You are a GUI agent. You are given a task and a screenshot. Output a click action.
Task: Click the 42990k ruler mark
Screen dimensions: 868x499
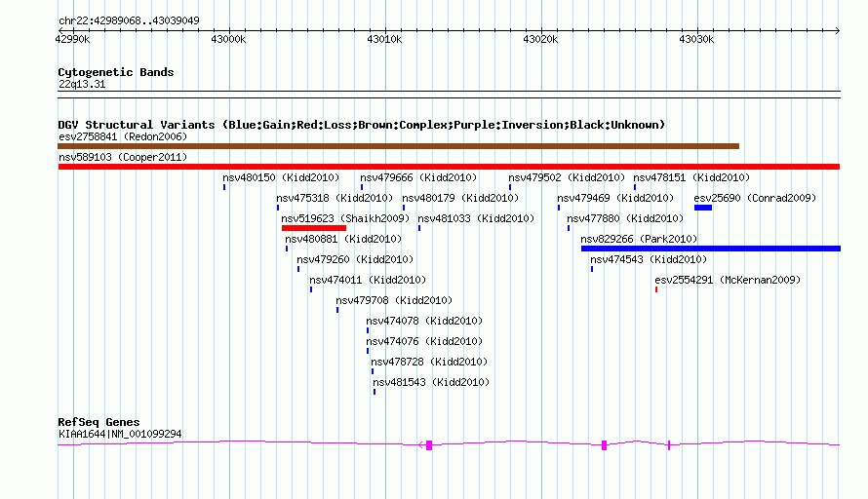pos(72,39)
